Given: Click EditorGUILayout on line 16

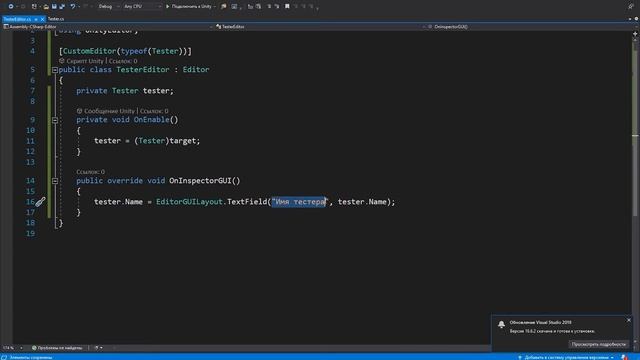Looking at the screenshot, I should pyautogui.click(x=189, y=202).
